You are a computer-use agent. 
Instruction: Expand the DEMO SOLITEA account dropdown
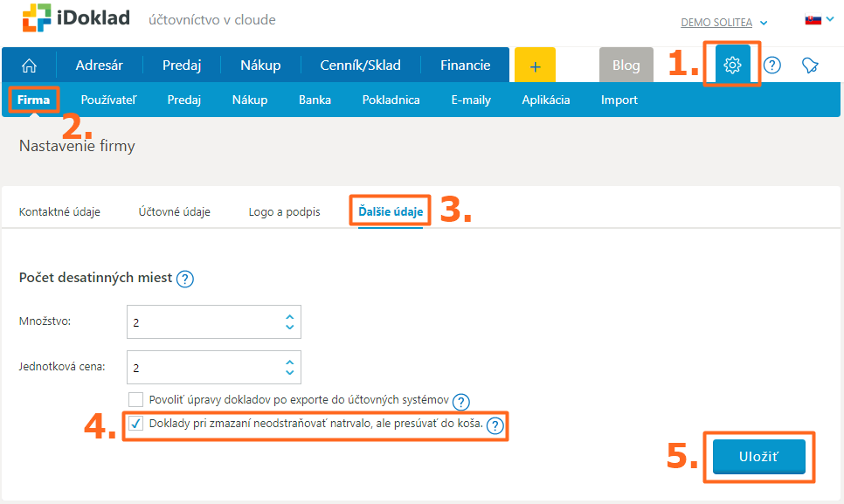[x=724, y=23]
